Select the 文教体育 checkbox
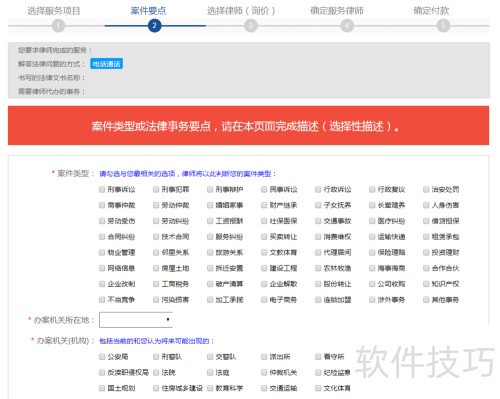 (x=264, y=252)
